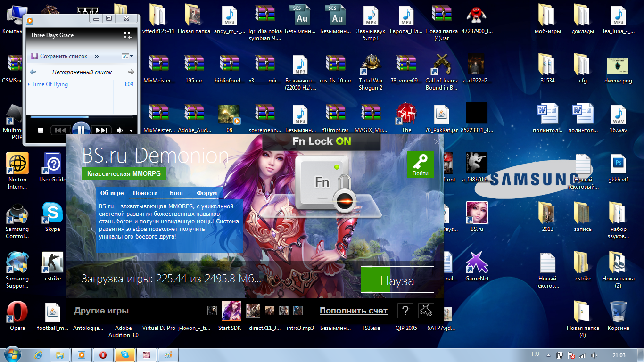Screen dimensions: 644x362
Task: Click the forward arrow beside Несохраненный список
Action: [131, 72]
